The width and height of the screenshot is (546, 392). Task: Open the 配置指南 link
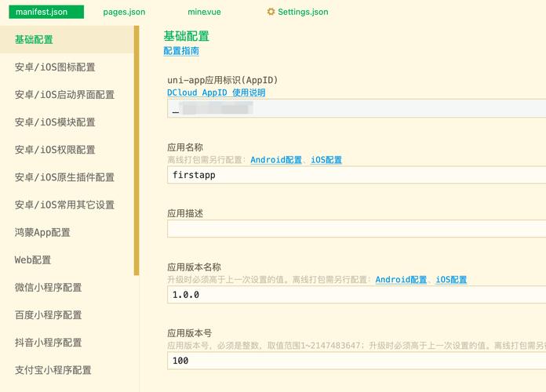coord(181,51)
